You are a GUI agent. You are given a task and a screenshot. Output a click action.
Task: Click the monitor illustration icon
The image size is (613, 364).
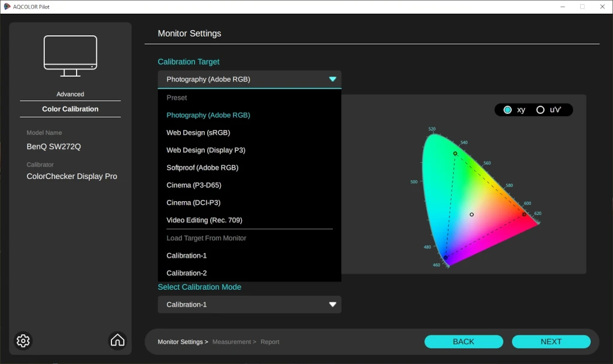click(71, 56)
